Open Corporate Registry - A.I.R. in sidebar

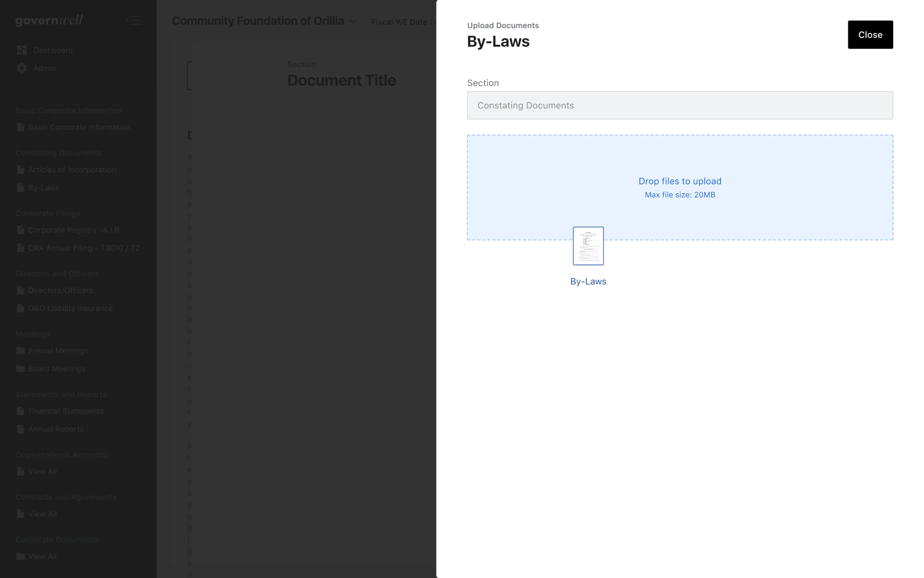[x=74, y=230]
